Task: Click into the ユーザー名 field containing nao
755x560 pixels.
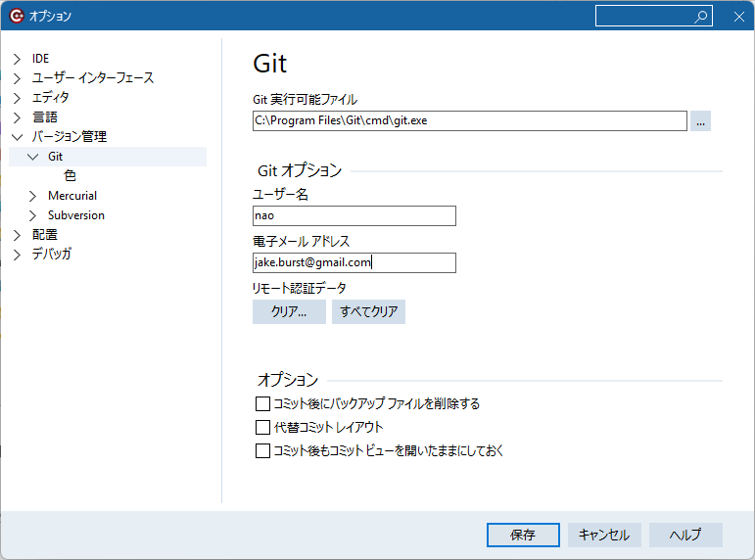Action: (x=354, y=215)
